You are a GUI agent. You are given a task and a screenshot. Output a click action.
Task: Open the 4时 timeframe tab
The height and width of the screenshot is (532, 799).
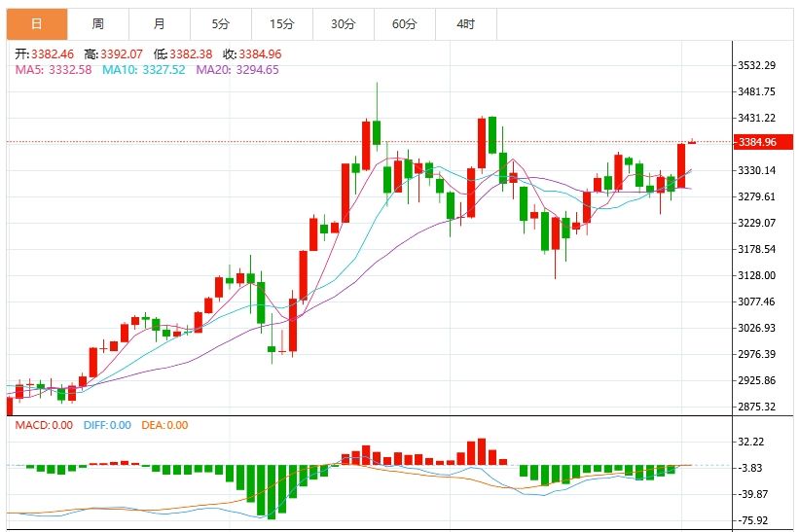click(466, 24)
